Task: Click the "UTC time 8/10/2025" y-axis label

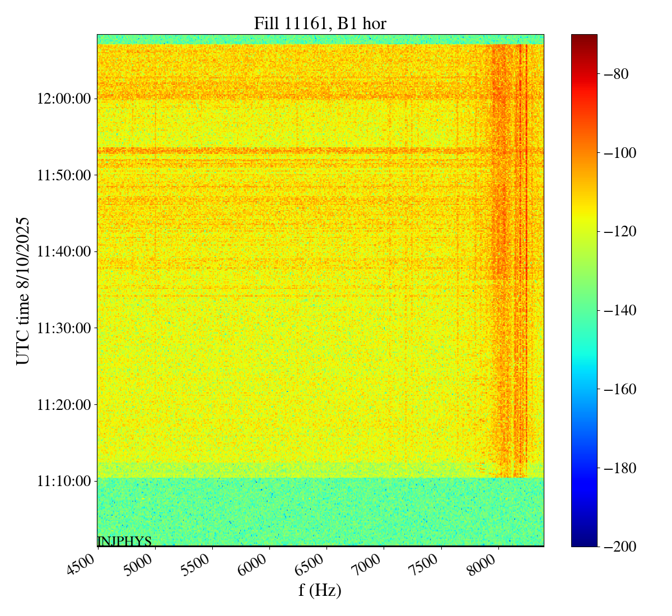Action: (23, 291)
